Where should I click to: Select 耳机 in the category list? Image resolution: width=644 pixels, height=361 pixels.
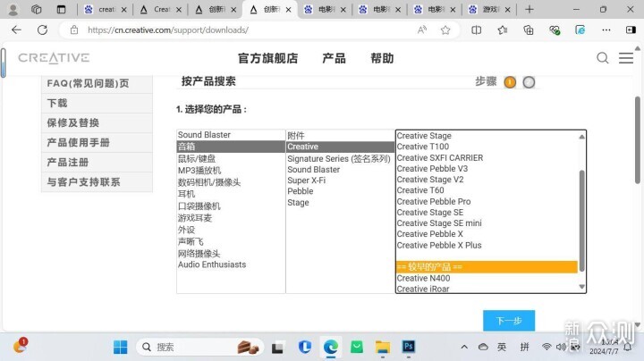point(231,194)
